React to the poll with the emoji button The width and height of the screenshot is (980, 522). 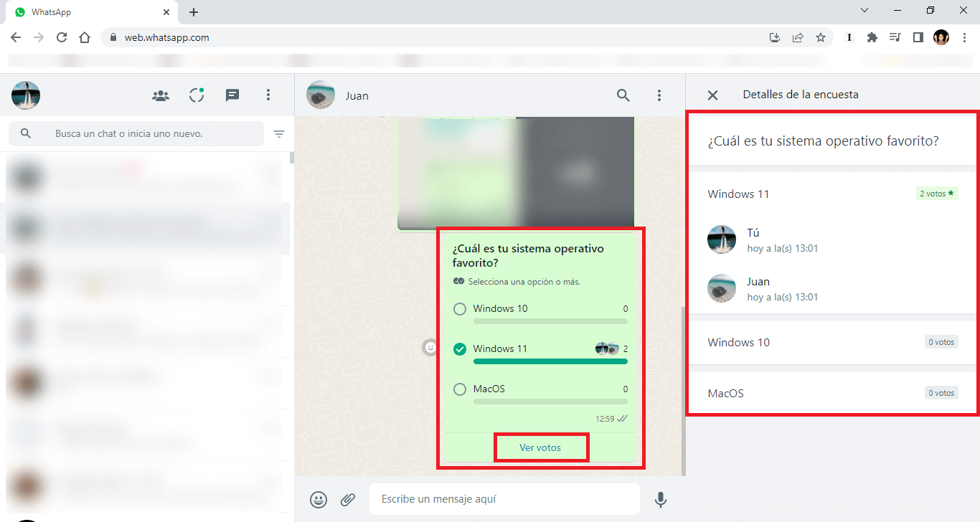[x=430, y=348]
